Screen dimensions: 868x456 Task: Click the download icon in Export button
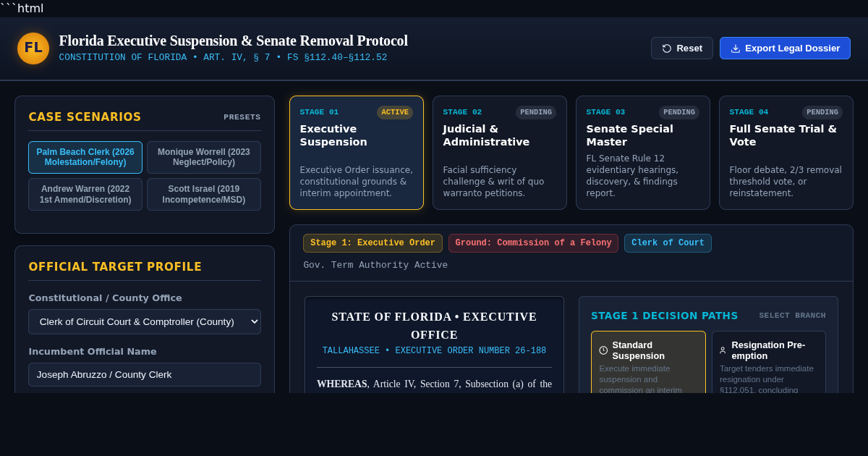[736, 48]
